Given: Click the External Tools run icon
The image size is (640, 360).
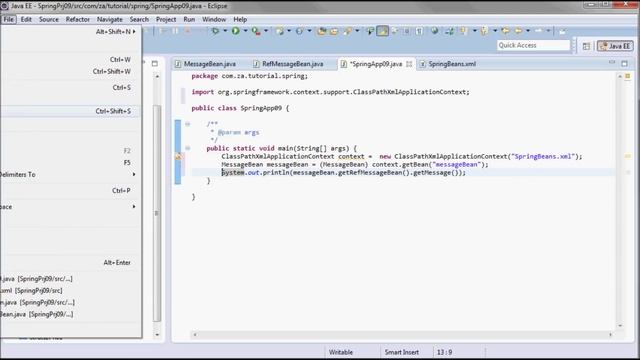Looking at the screenshot, I should coord(256,31).
